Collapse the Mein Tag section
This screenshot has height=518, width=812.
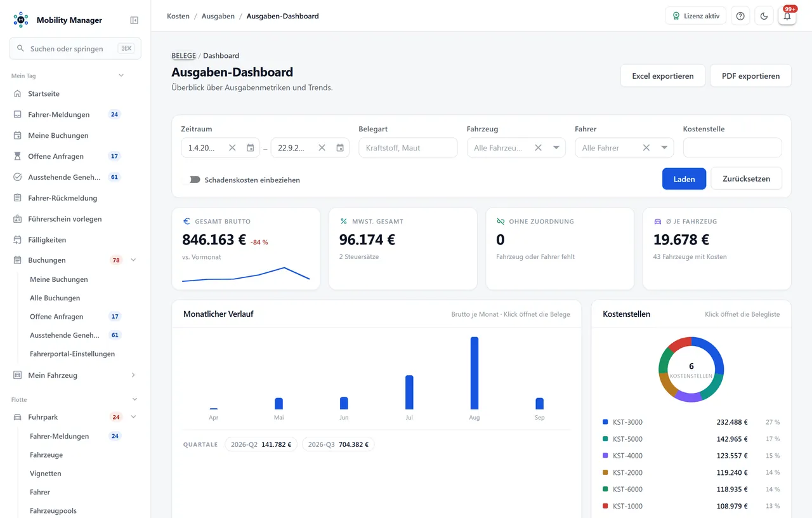point(121,76)
